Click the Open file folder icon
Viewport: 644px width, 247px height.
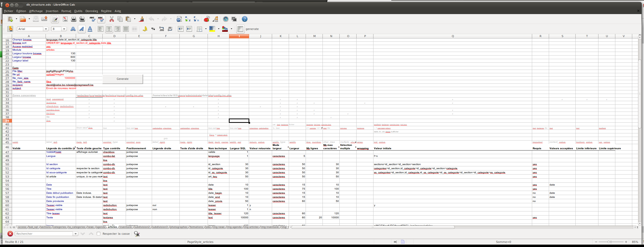(x=23, y=19)
